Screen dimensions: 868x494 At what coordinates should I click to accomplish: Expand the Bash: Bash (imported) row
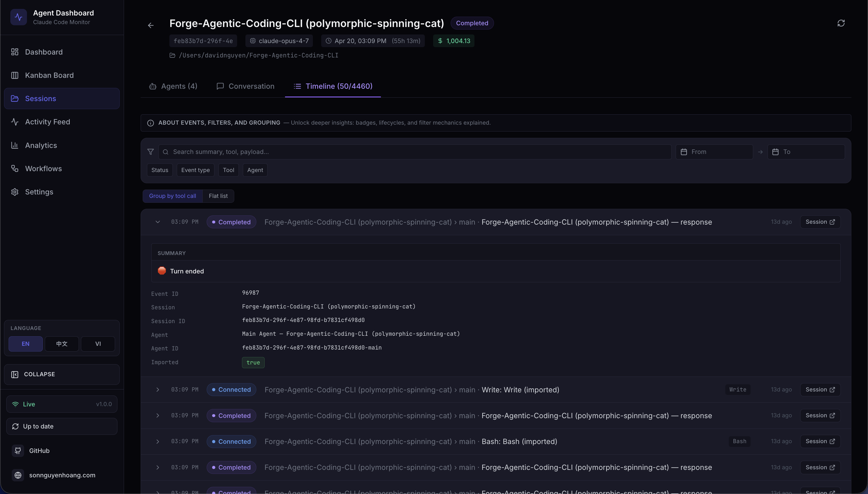click(158, 441)
